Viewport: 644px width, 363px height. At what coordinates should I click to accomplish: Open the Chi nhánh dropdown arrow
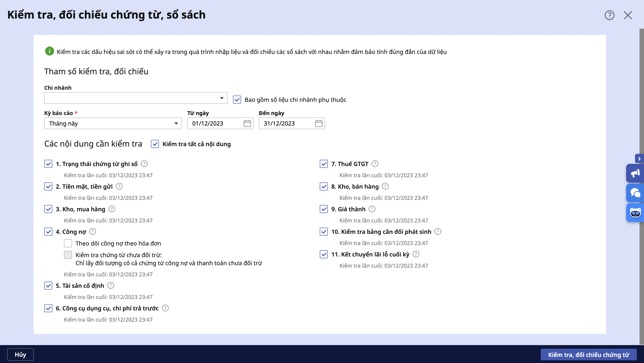(x=222, y=98)
